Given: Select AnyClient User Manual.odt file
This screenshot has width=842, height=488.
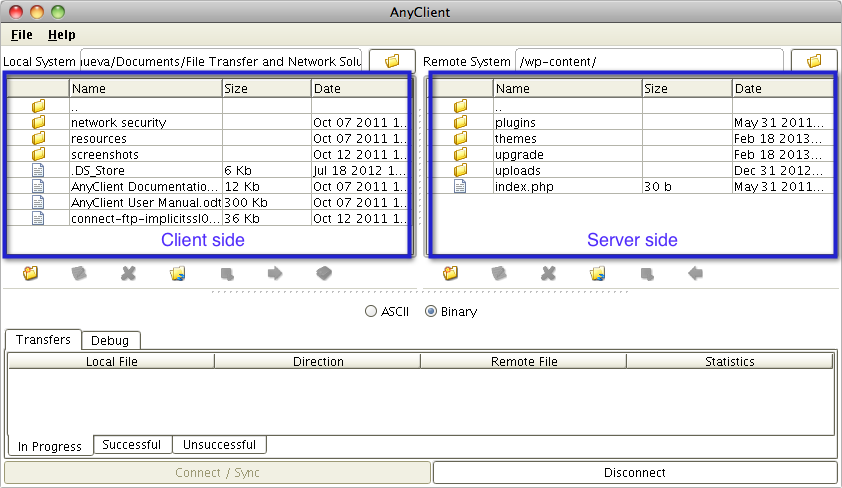Looking at the screenshot, I should tap(208, 202).
